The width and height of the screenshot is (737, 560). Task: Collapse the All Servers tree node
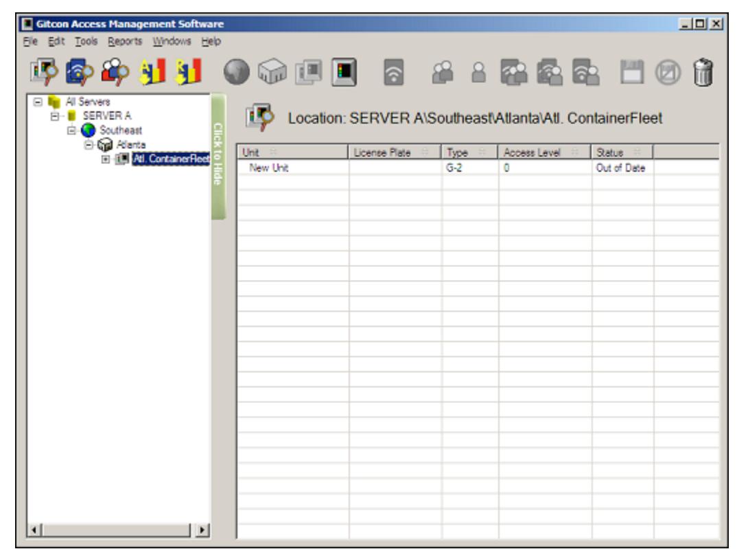tap(38, 102)
